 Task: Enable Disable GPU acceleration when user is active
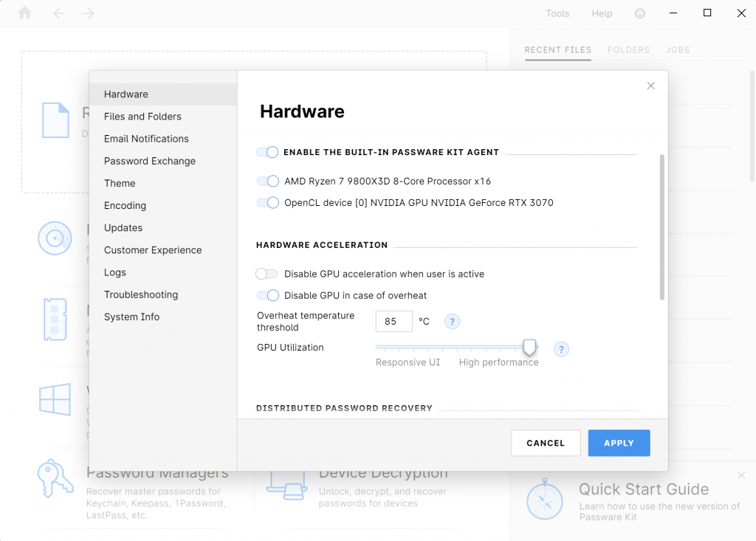(267, 274)
